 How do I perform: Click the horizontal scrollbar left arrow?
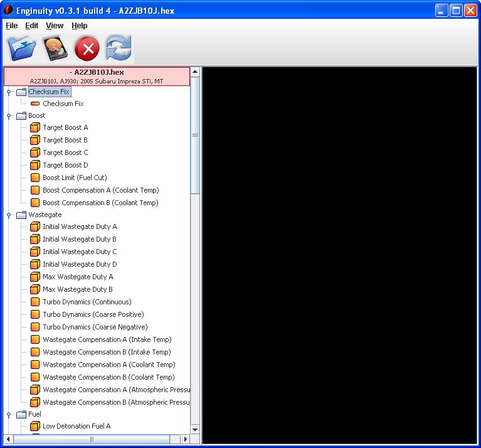[8, 439]
